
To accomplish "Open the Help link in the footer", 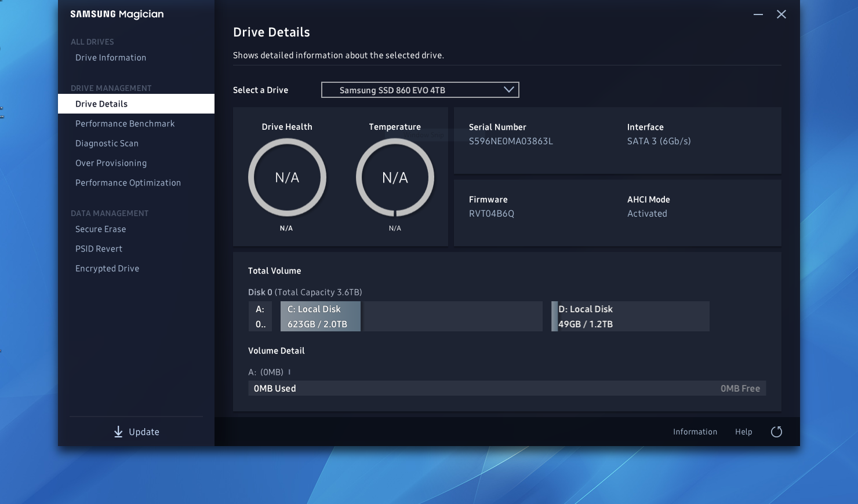I will pos(744,432).
